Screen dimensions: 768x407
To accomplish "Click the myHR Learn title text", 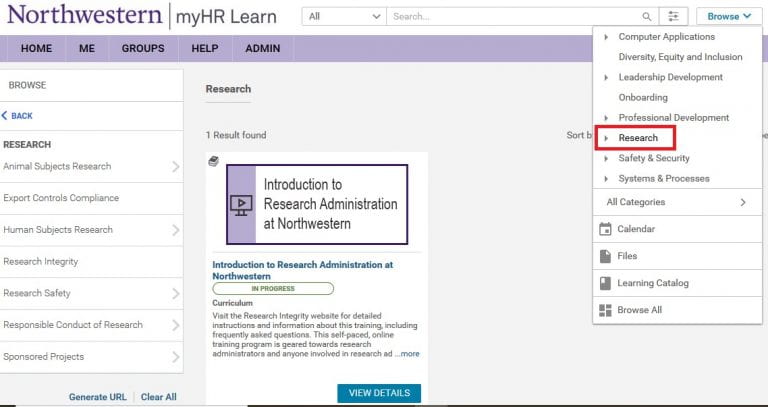I will click(x=226, y=17).
